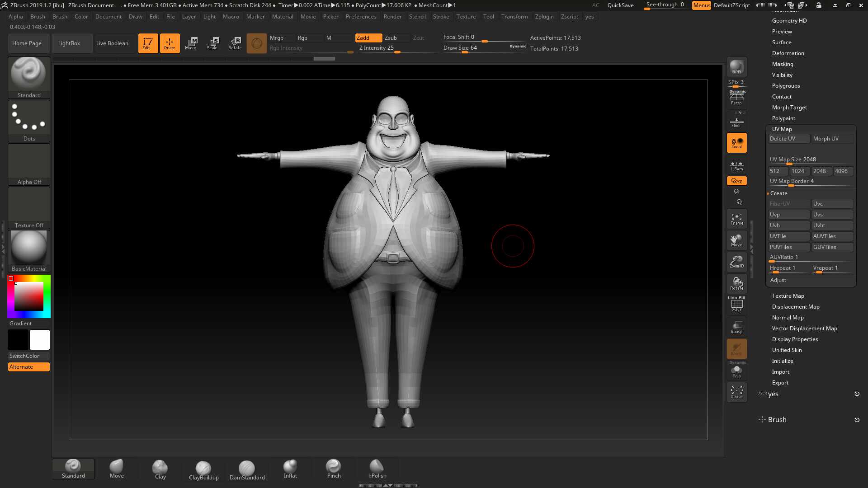
Task: Adjust the Z Intensity slider
Action: (x=398, y=48)
